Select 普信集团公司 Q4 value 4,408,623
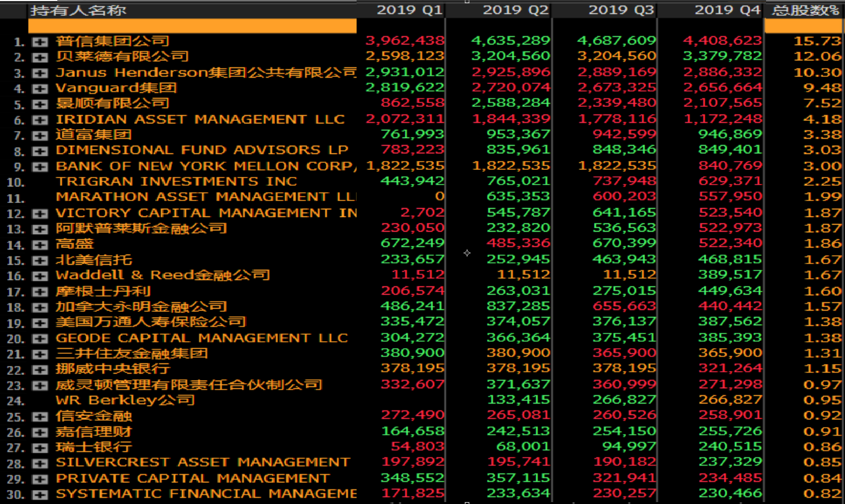The image size is (845, 504). point(723,41)
